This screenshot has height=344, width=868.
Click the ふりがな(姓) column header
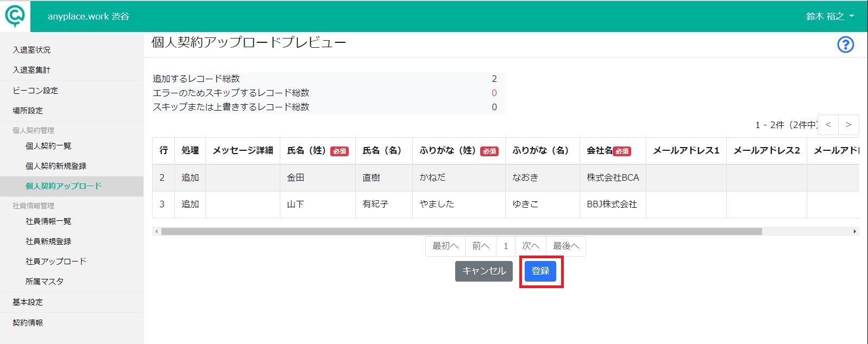459,151
